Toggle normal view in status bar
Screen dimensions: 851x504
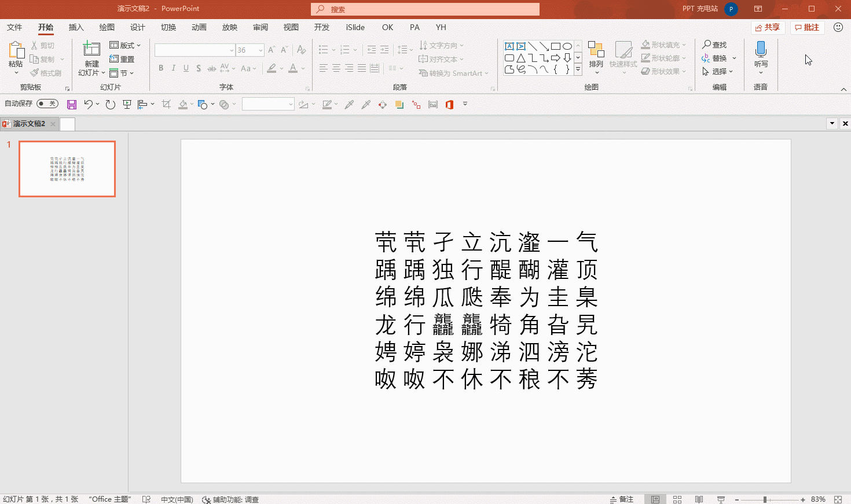655,499
